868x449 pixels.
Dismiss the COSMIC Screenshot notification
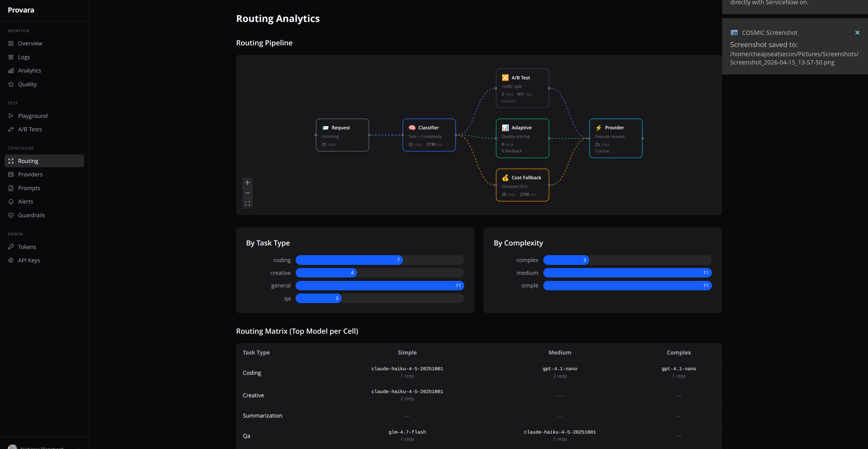point(857,33)
